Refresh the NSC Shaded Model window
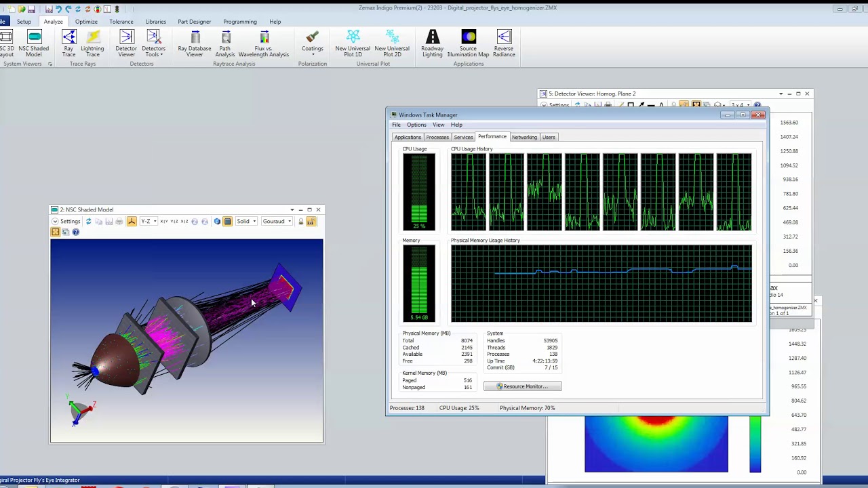868x488 pixels. click(x=88, y=222)
